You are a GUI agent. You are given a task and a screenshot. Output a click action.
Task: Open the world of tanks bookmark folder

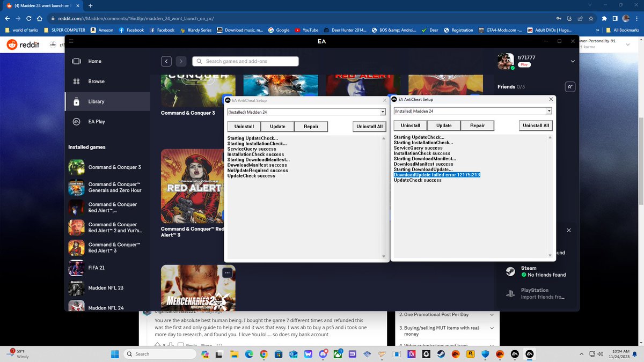(x=21, y=30)
